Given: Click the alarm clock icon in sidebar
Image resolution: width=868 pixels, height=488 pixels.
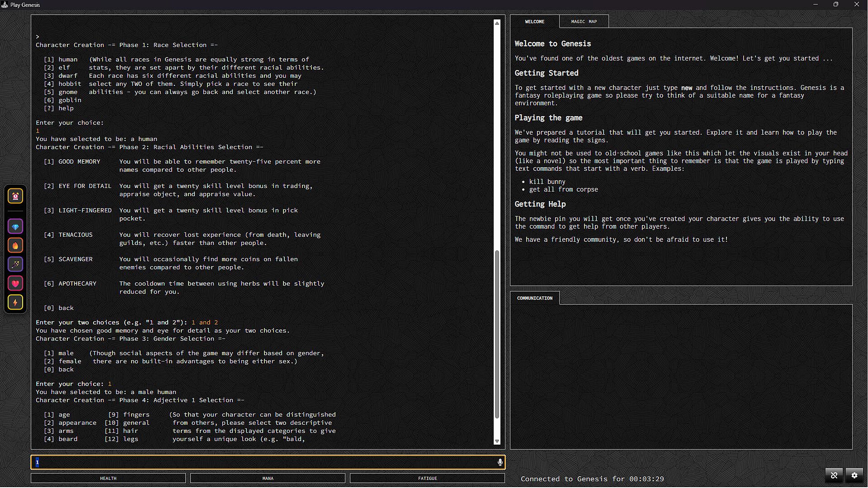Looking at the screenshot, I should pos(15,196).
